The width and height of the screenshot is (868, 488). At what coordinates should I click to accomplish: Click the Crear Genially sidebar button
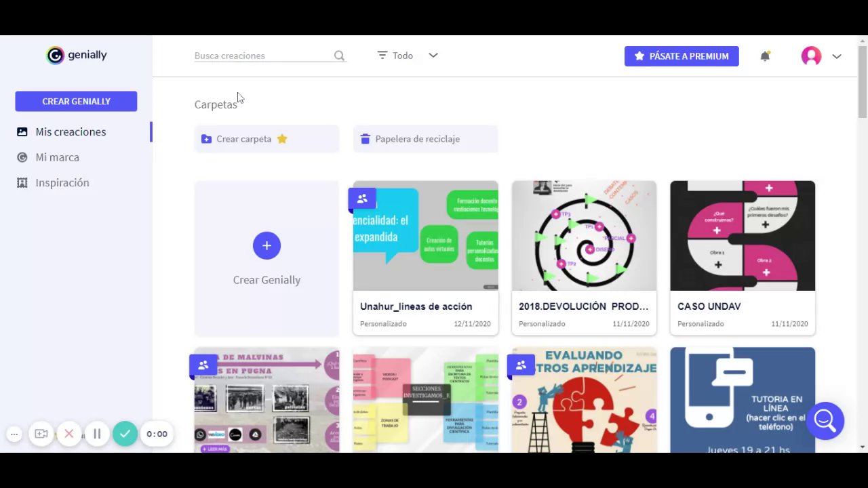pyautogui.click(x=76, y=101)
